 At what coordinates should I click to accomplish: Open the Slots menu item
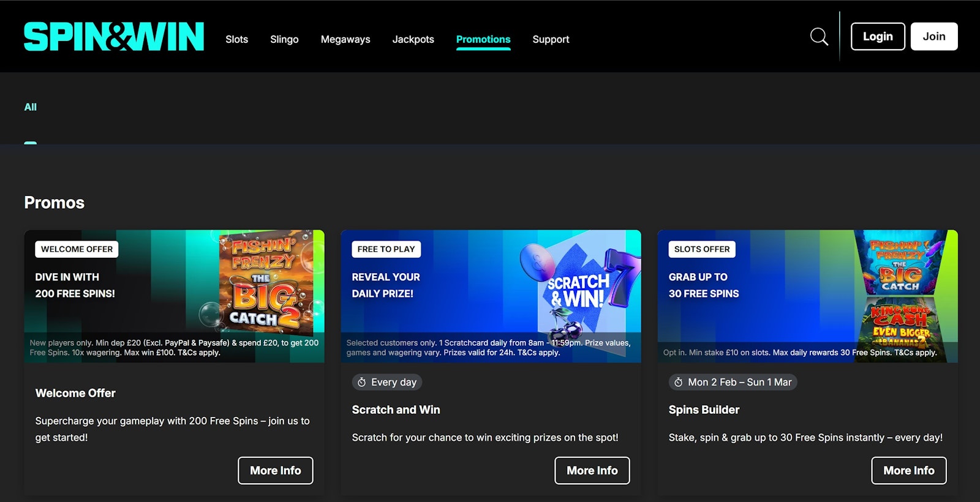(x=236, y=39)
